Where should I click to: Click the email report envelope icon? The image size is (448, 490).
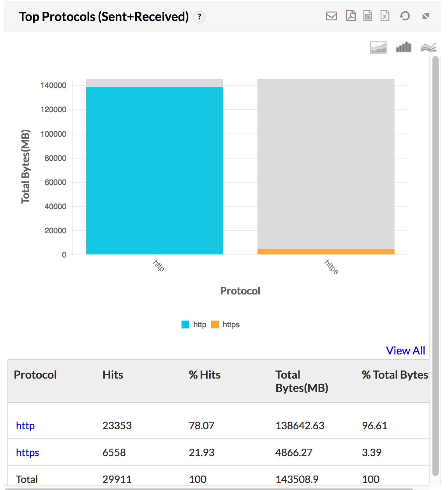pos(331,16)
